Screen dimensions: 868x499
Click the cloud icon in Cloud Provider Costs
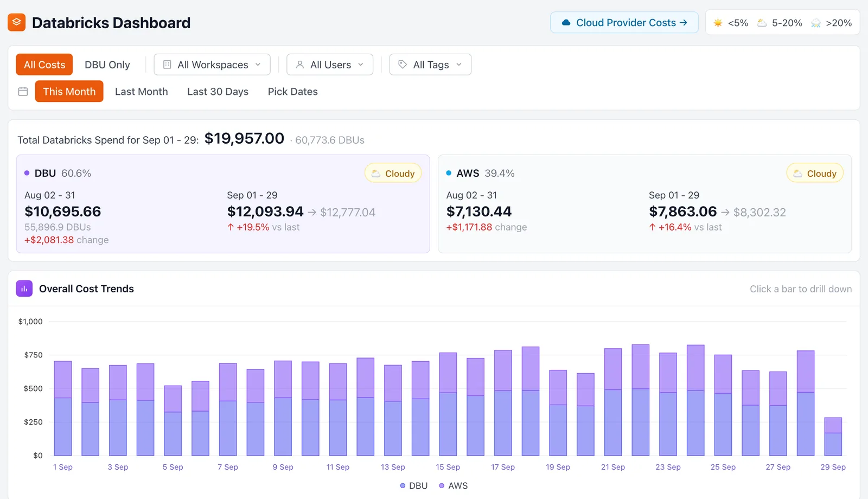(566, 23)
